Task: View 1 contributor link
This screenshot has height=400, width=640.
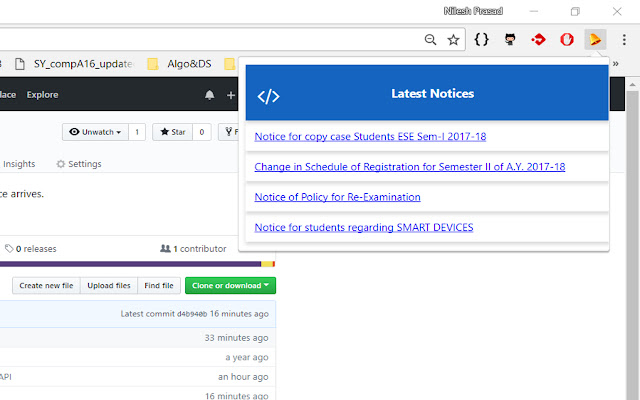Action: [193, 249]
